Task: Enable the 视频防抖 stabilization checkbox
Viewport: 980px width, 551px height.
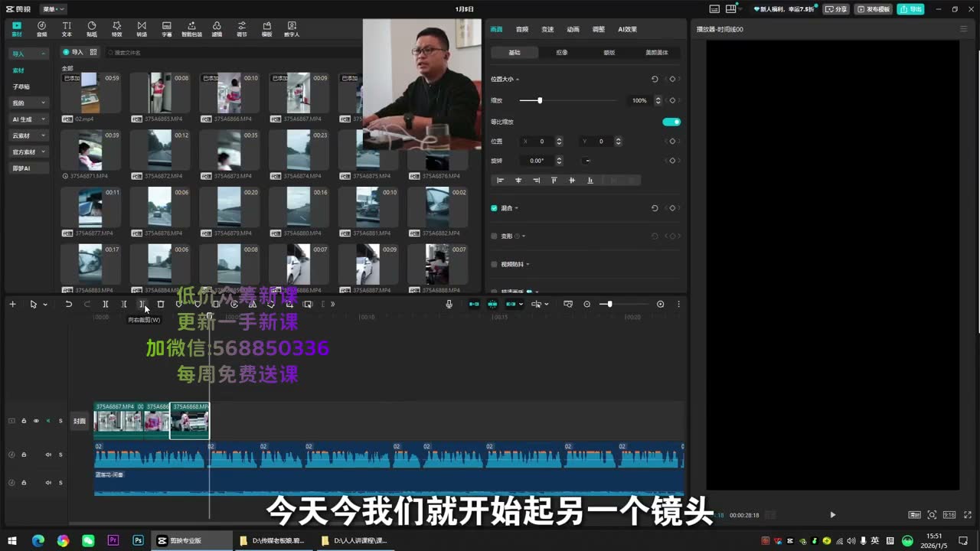Action: pyautogui.click(x=494, y=265)
